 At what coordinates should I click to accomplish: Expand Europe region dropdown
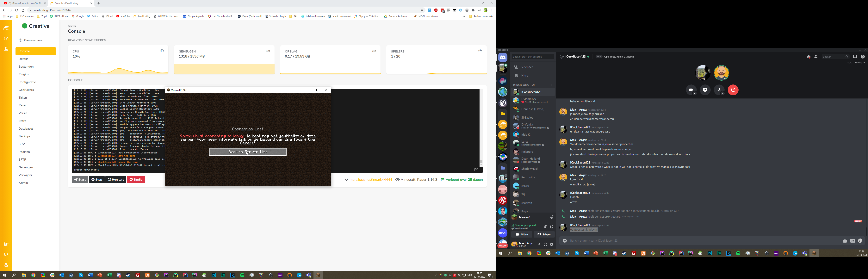[860, 63]
